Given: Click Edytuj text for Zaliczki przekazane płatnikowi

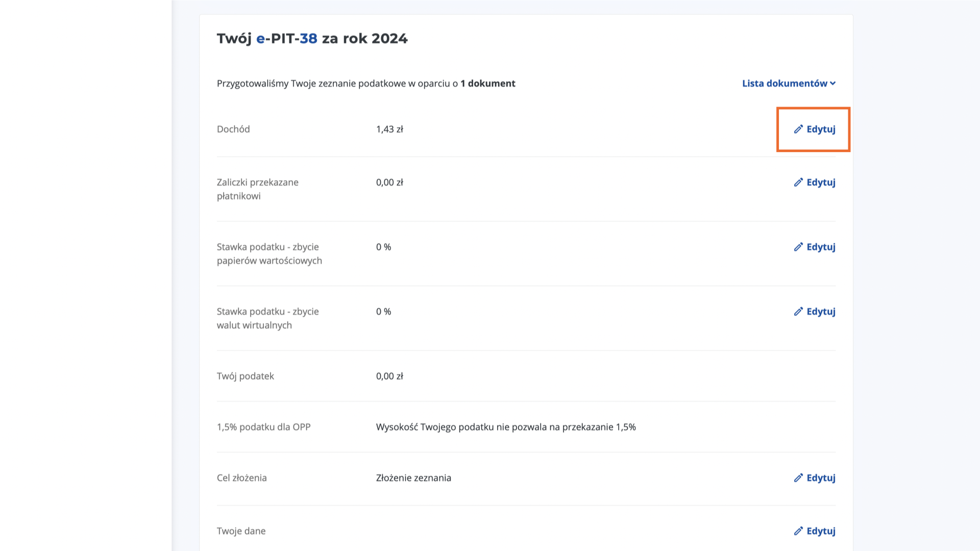Looking at the screenshot, I should click(x=821, y=182).
